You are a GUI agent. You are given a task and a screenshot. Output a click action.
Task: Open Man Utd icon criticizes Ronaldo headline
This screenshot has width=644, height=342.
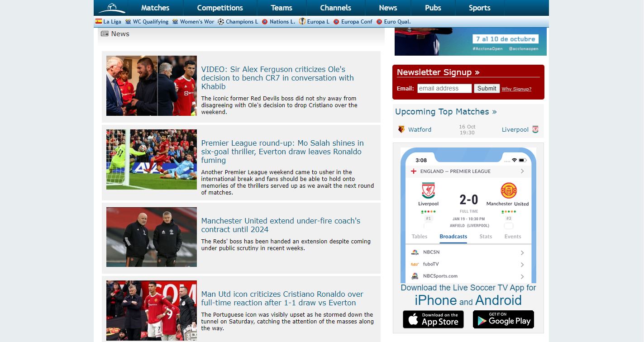coord(282,299)
